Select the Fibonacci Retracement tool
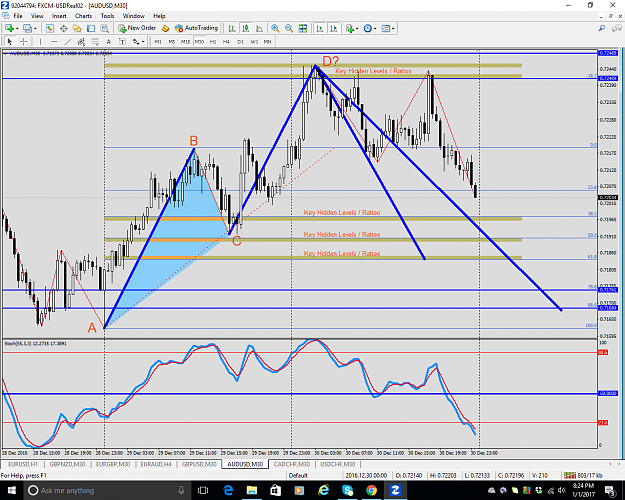This screenshot has width=625, height=500. 95,41
